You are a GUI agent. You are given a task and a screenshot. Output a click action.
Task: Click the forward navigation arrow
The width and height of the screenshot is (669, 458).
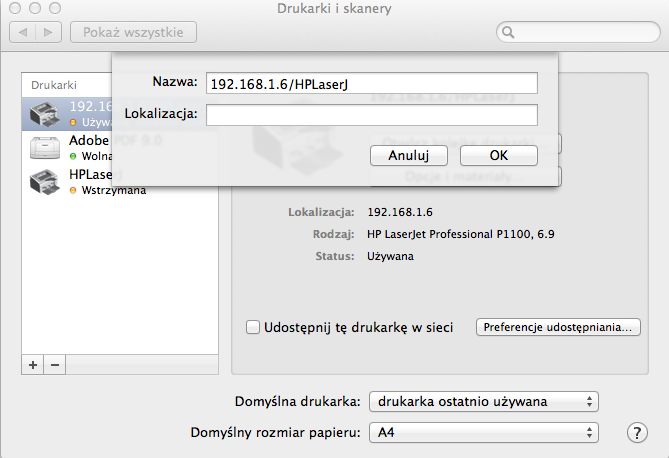(x=49, y=32)
